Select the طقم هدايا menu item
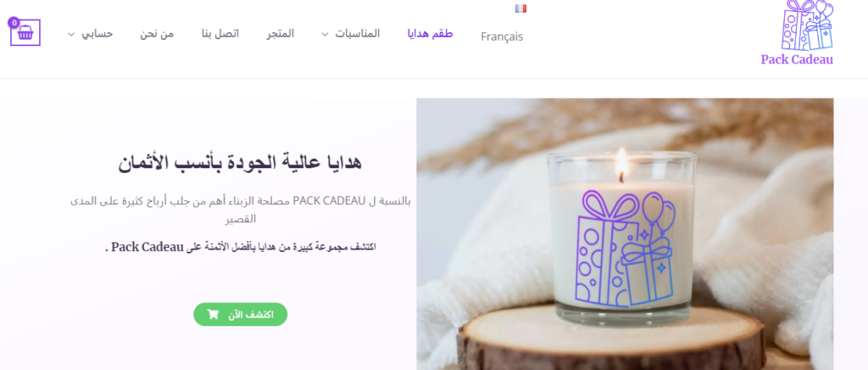Image resolution: width=868 pixels, height=370 pixels. [430, 34]
